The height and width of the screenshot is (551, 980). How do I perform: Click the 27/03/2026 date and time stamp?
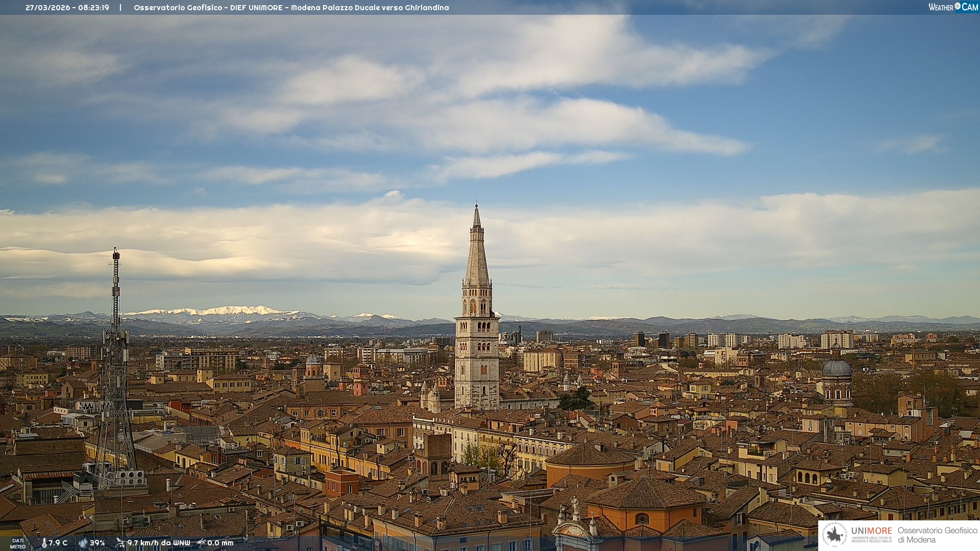[x=67, y=8]
